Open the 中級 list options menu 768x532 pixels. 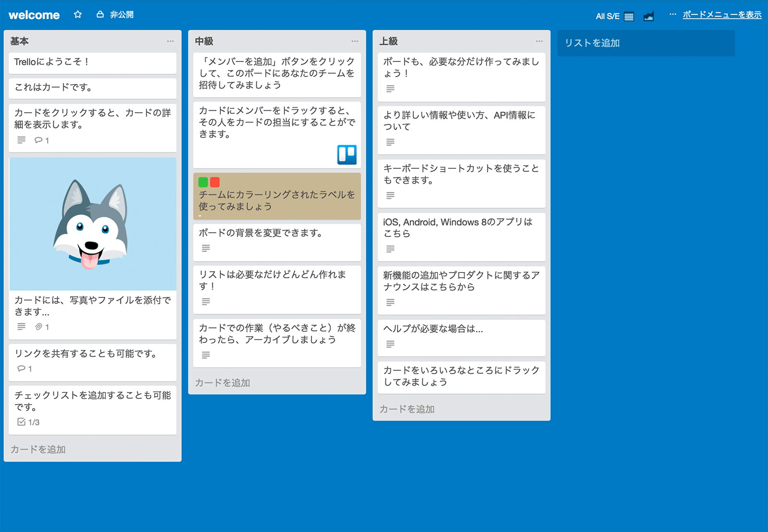point(355,41)
